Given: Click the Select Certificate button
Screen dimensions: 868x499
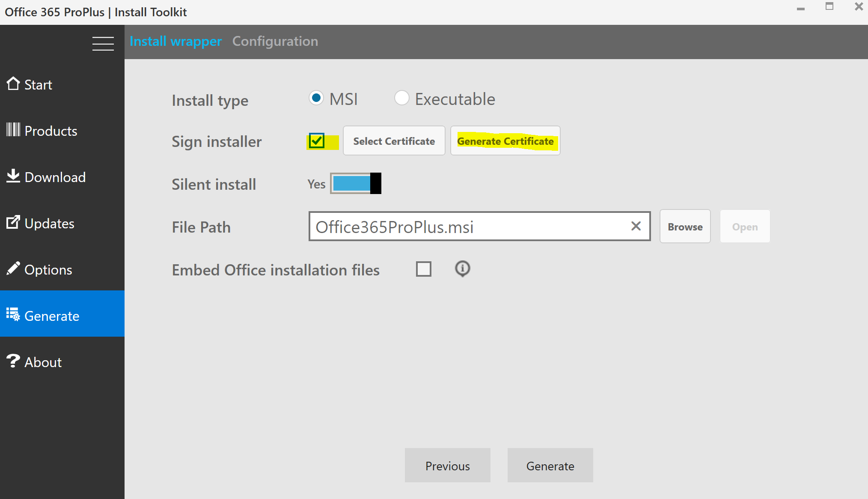Looking at the screenshot, I should [x=394, y=141].
